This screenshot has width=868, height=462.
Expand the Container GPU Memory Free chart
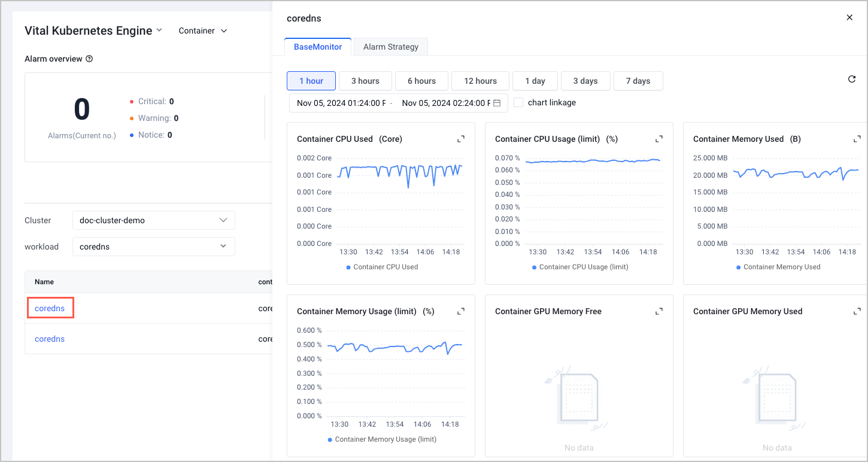coord(659,311)
